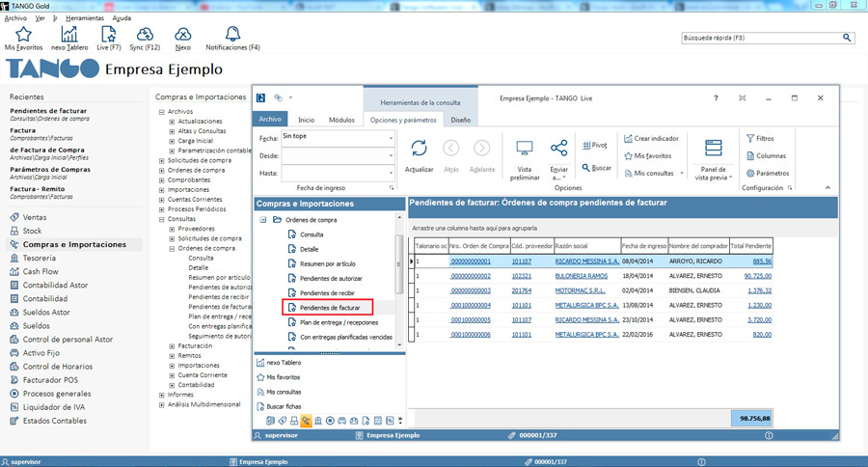
Task: Select Sueldos Astor module
Action: [x=46, y=313]
